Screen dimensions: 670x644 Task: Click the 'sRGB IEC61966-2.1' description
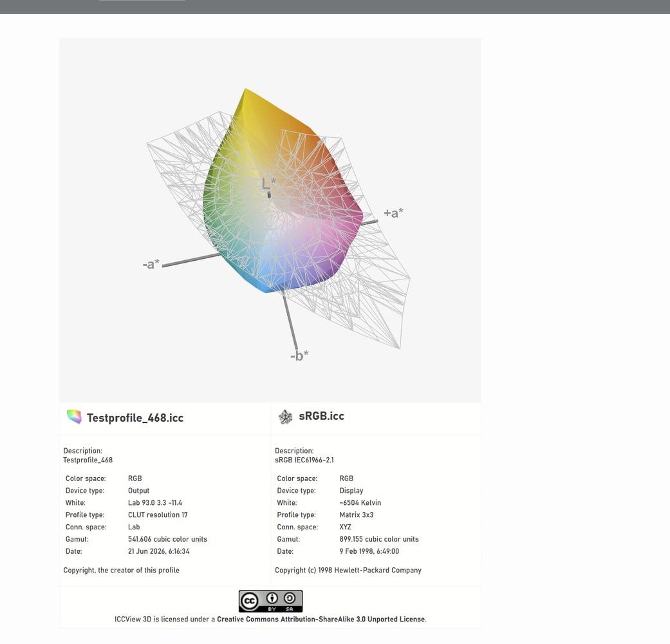304,460
